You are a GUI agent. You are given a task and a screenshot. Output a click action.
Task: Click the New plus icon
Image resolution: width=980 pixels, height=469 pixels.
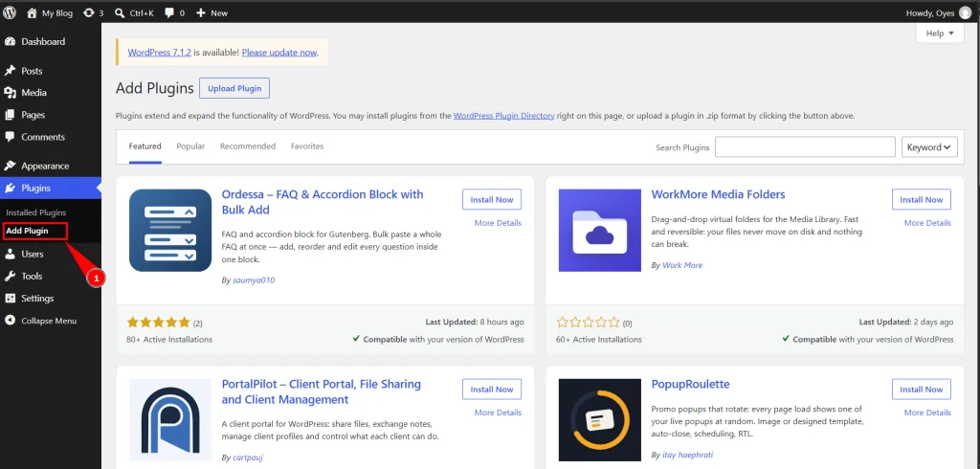click(201, 12)
